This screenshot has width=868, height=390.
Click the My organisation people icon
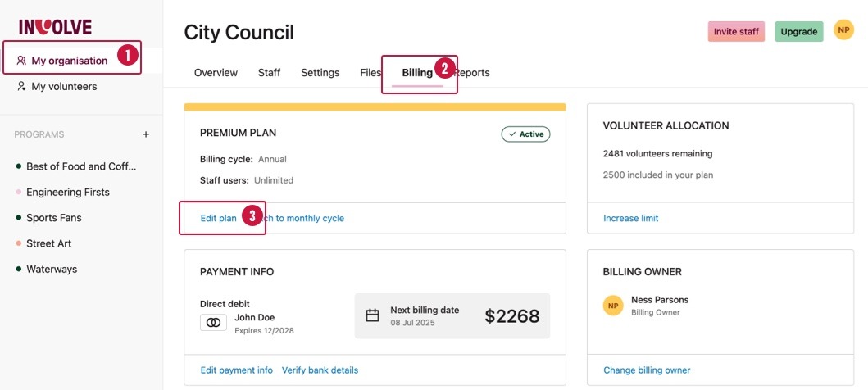tap(22, 61)
